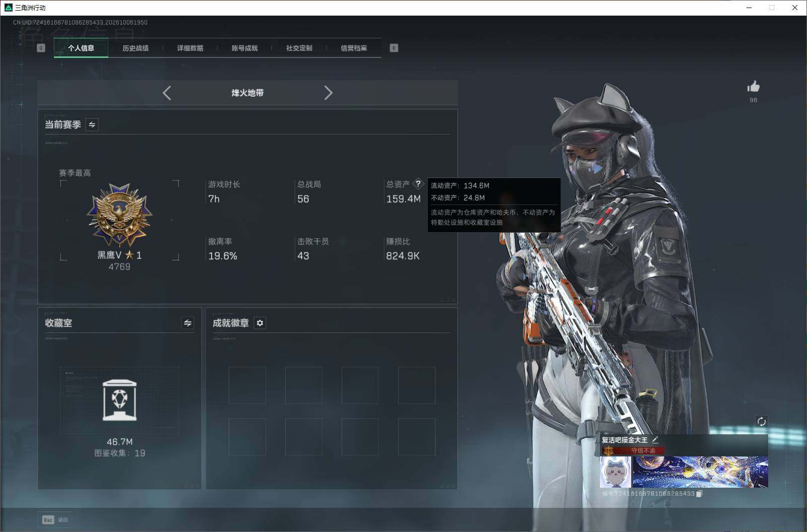Viewport: 807px width, 532px height.
Task: Click the Q previous tab key icon
Action: pyautogui.click(x=41, y=48)
